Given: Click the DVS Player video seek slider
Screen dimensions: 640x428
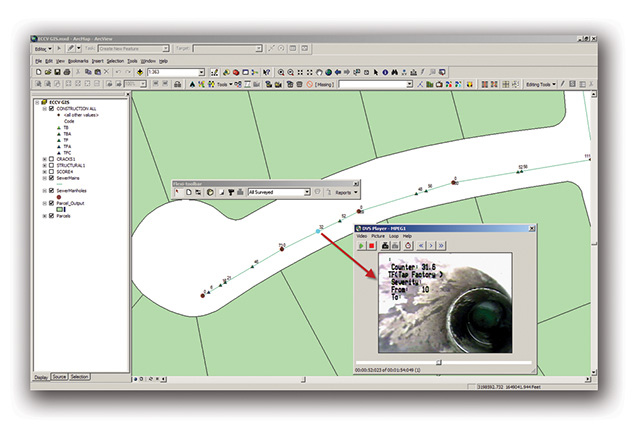Looking at the screenshot, I should 438,362.
